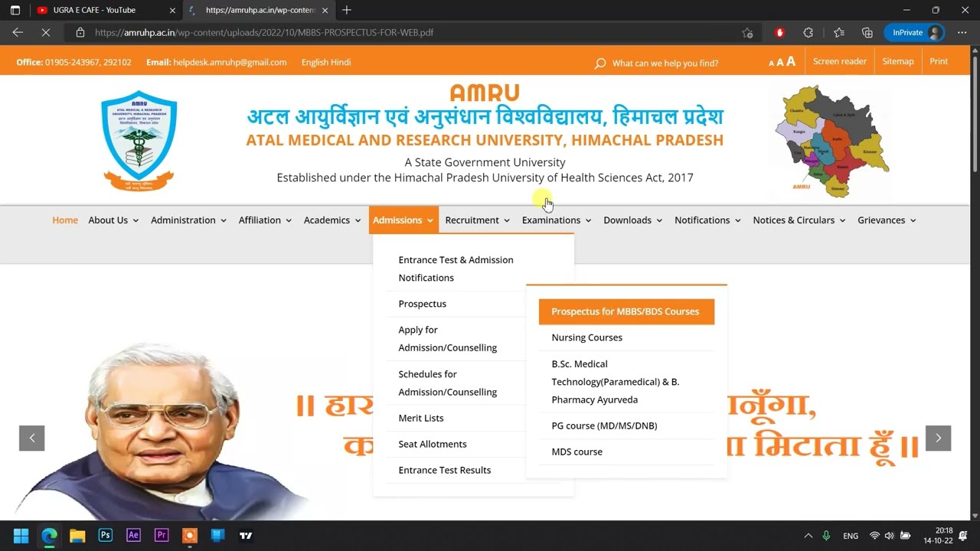
Task: Select Apply for Admission/Counselling
Action: pyautogui.click(x=448, y=339)
